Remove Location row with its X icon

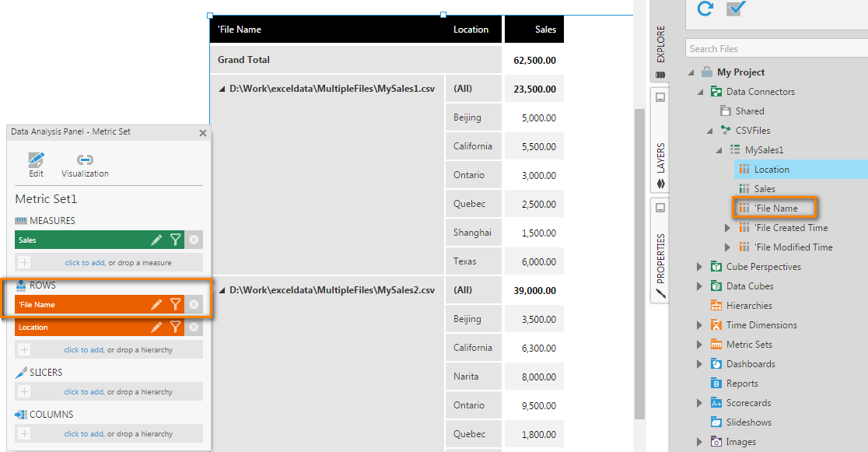(x=194, y=328)
